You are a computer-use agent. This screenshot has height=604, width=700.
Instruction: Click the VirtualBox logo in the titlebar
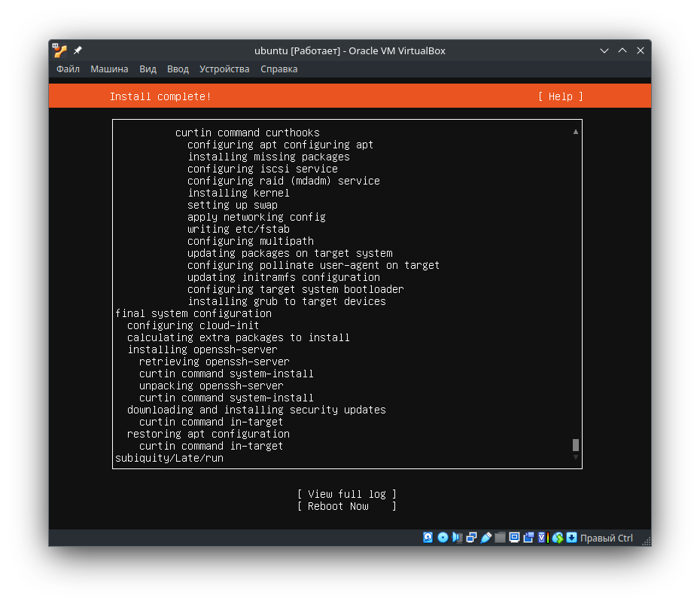(x=58, y=50)
